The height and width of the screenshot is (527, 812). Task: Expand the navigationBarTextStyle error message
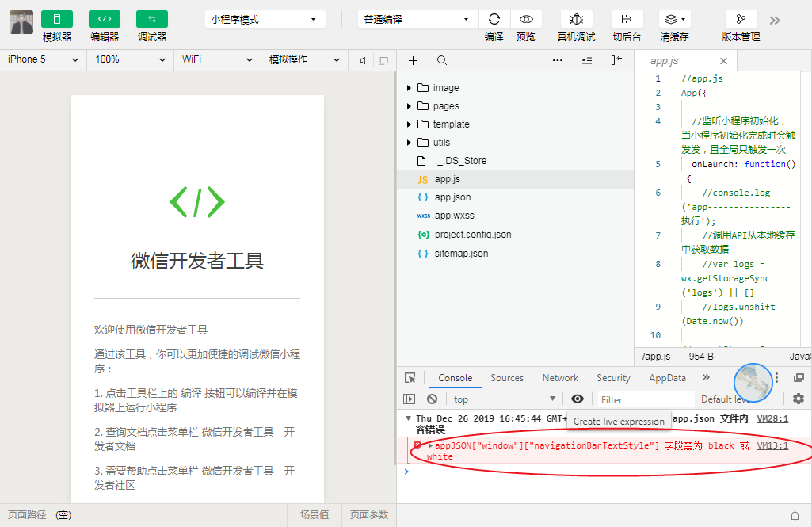[430, 445]
